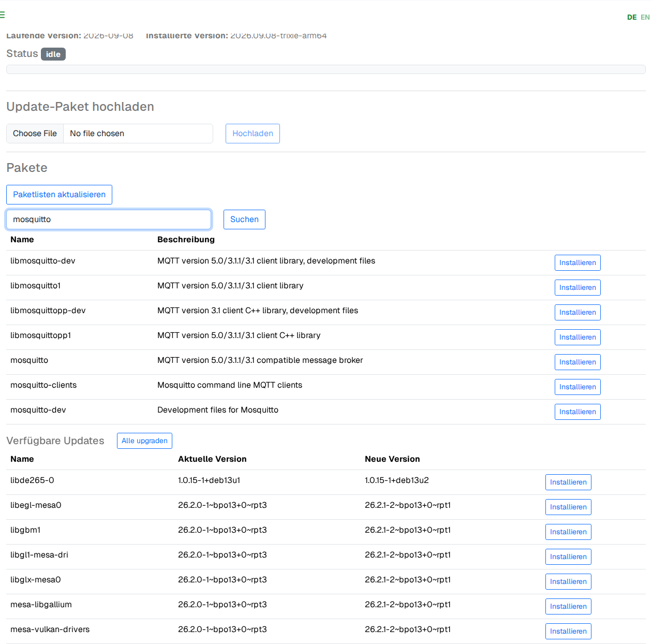Click the status progress bar
The height and width of the screenshot is (644, 652).
pyautogui.click(x=326, y=69)
